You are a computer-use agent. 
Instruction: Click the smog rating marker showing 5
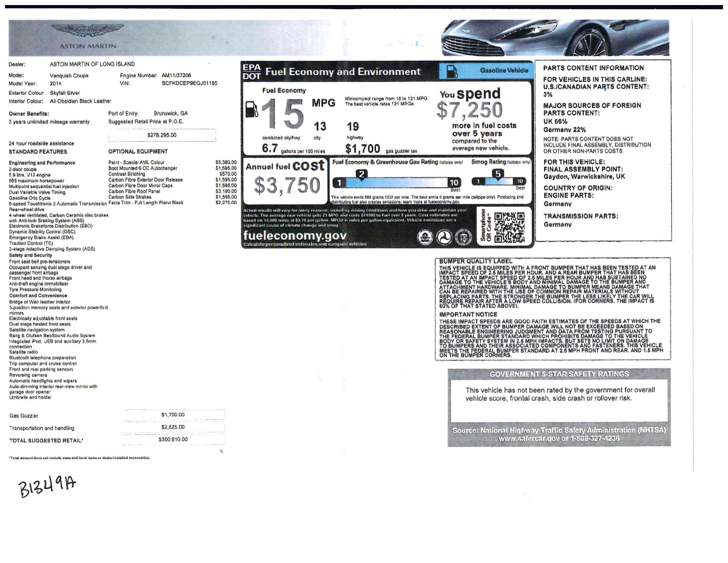click(x=498, y=174)
